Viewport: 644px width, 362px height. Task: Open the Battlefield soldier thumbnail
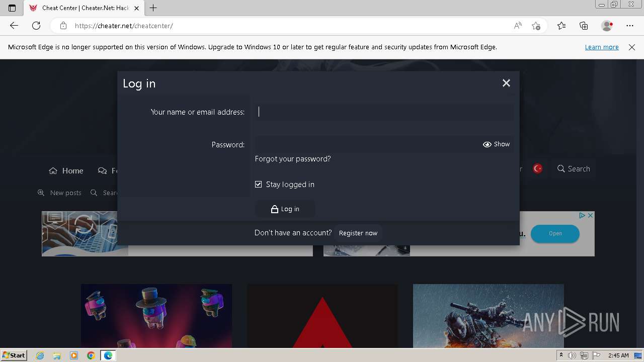coord(488,316)
